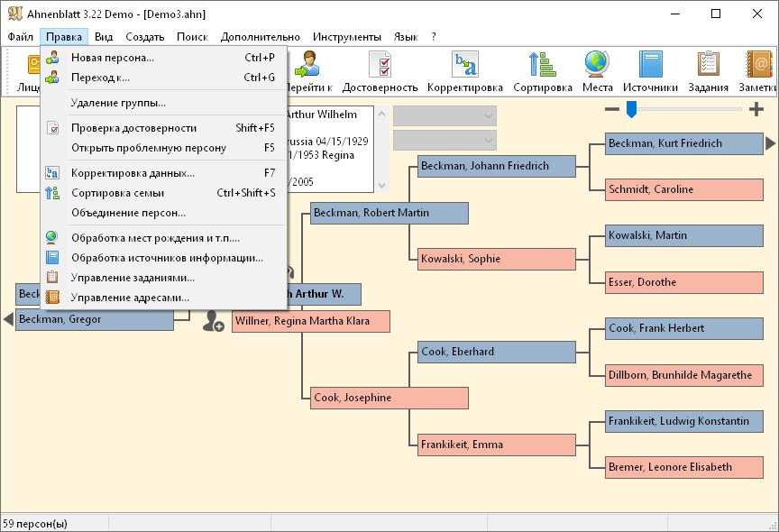The width and height of the screenshot is (779, 532).
Task: Click the zoom in plus button
Action: 756,109
